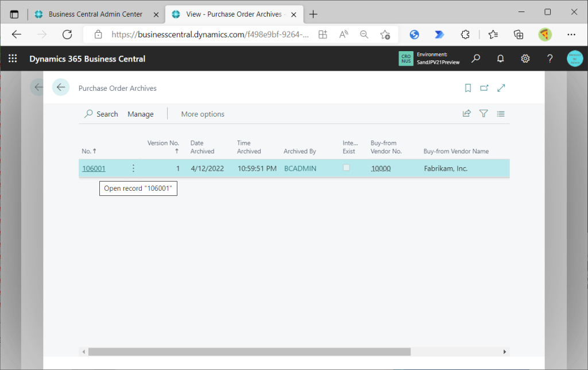Image resolution: width=588 pixels, height=370 pixels.
Task: View site information lock icon
Action: 98,34
